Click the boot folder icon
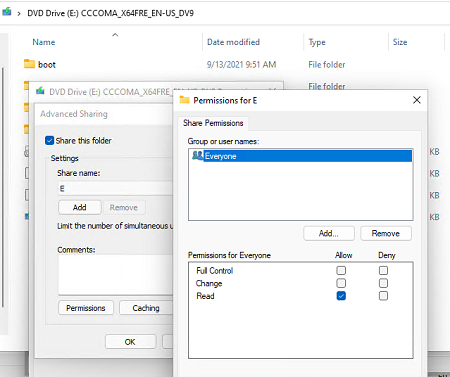Image resolution: width=450 pixels, height=377 pixels. (x=29, y=64)
